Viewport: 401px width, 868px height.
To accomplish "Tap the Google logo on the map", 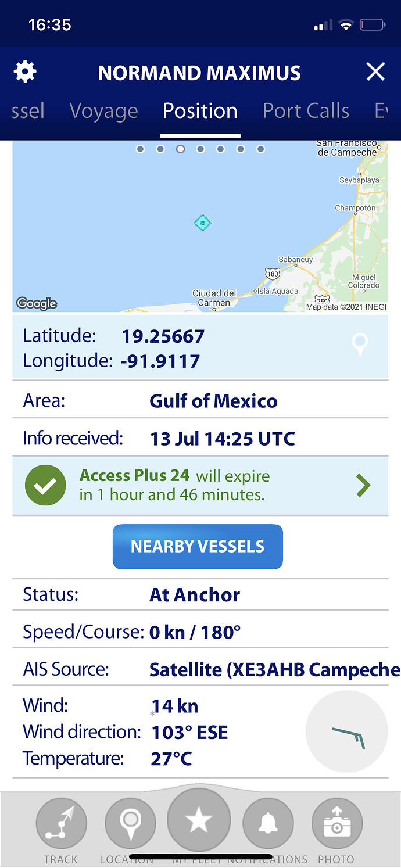I will coord(37,303).
